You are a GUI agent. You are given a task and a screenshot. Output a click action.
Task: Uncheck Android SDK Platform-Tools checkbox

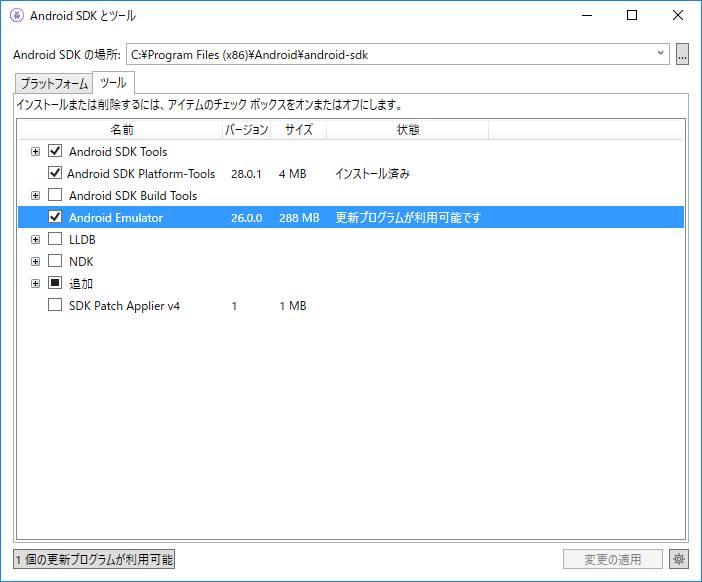coord(55,173)
